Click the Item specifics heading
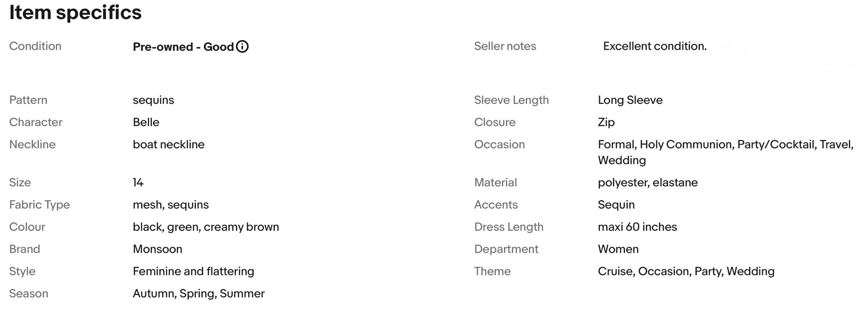This screenshot has height=316, width=868. point(75,12)
